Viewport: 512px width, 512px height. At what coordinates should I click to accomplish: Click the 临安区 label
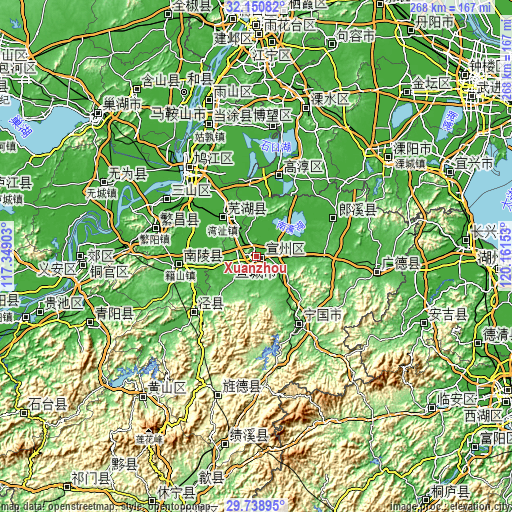(457, 399)
